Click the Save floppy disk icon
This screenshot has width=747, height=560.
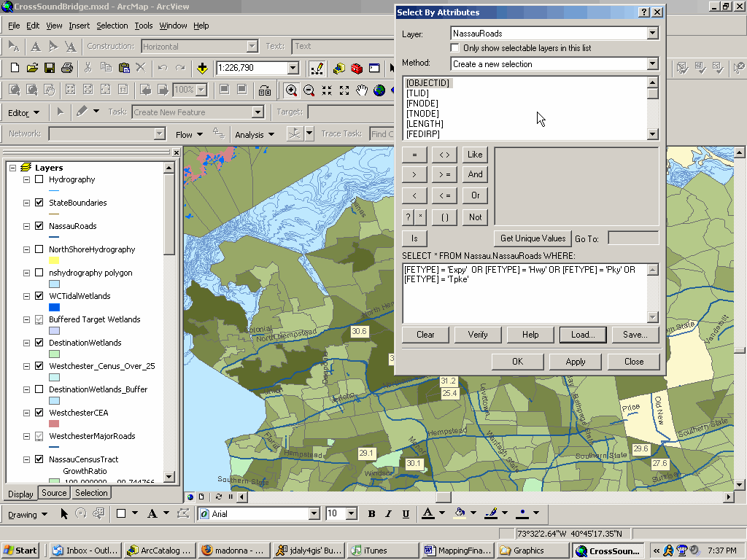(x=50, y=68)
